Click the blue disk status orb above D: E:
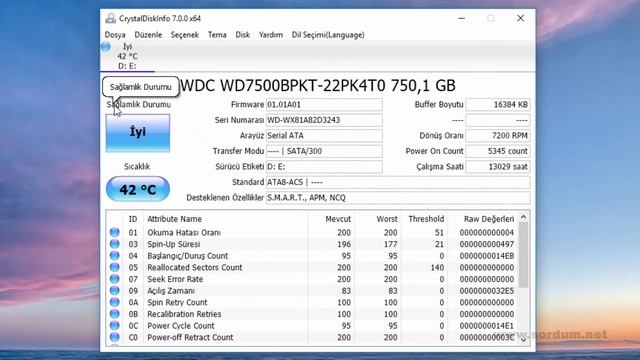Viewport: 640px width, 360px height. 106,47
